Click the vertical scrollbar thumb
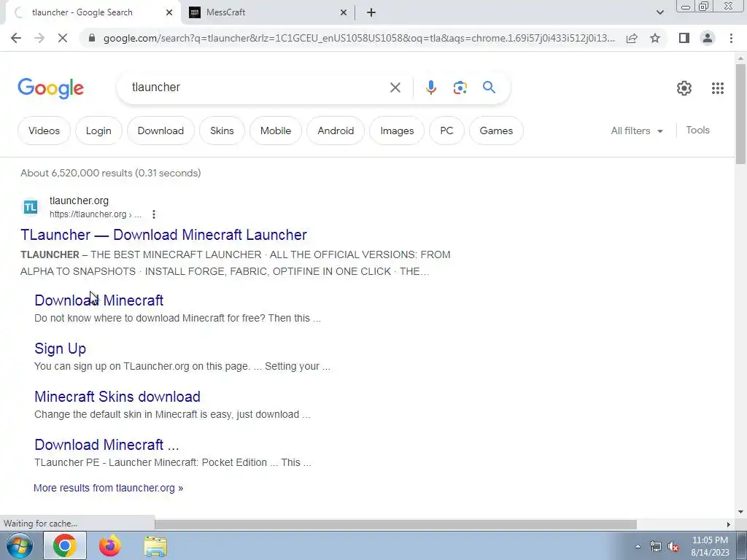Viewport: 747px width, 560px height. (740, 114)
